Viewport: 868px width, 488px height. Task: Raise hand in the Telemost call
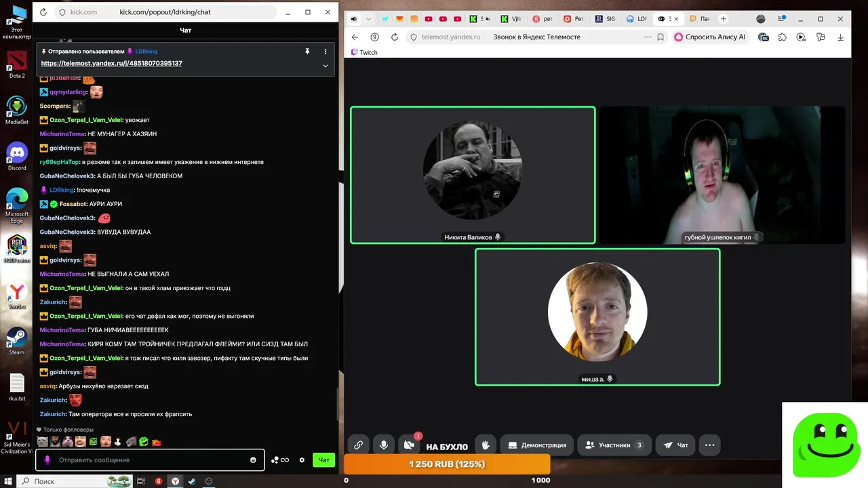tap(486, 445)
